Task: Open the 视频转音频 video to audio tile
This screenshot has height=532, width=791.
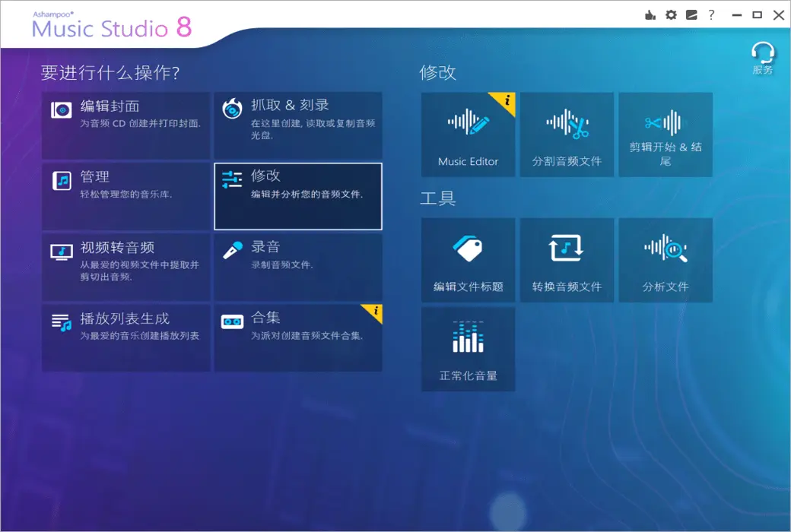Action: coord(125,267)
